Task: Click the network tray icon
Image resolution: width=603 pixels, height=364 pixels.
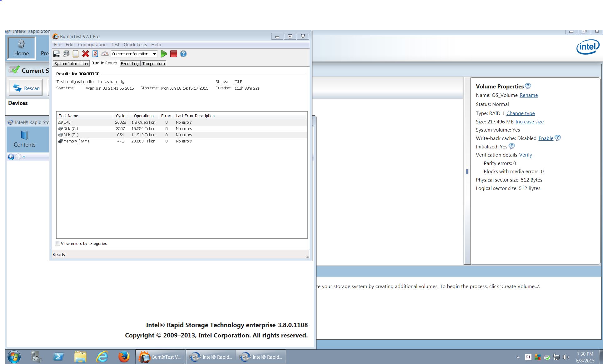Action: coord(556,357)
